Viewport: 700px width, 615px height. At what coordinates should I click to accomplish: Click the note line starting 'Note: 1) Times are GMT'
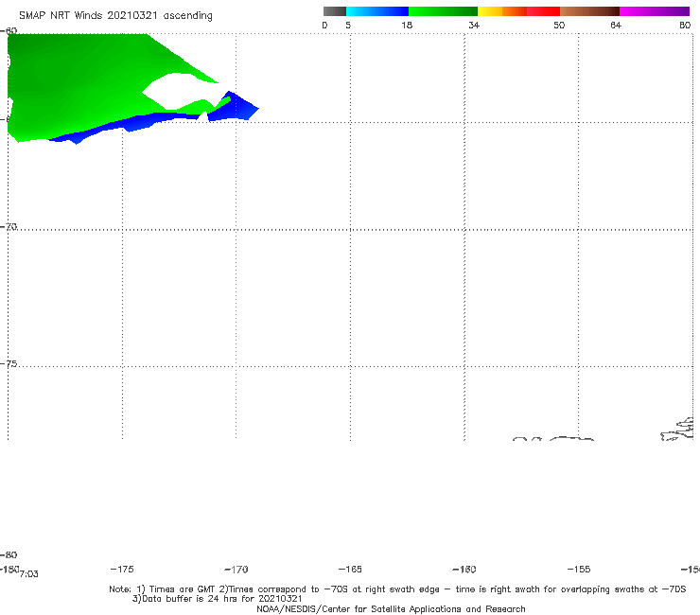[397, 589]
